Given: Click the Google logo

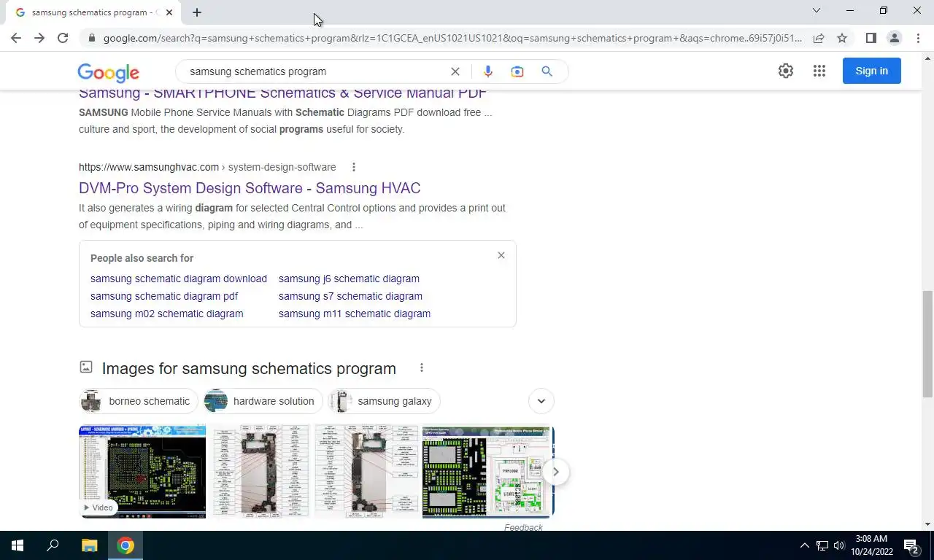Looking at the screenshot, I should pyautogui.click(x=108, y=72).
